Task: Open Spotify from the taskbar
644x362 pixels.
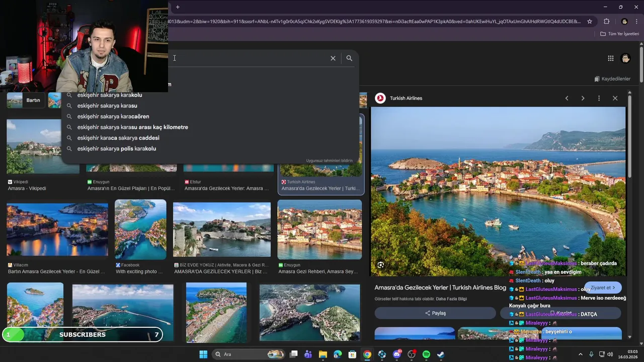Action: pos(426,354)
